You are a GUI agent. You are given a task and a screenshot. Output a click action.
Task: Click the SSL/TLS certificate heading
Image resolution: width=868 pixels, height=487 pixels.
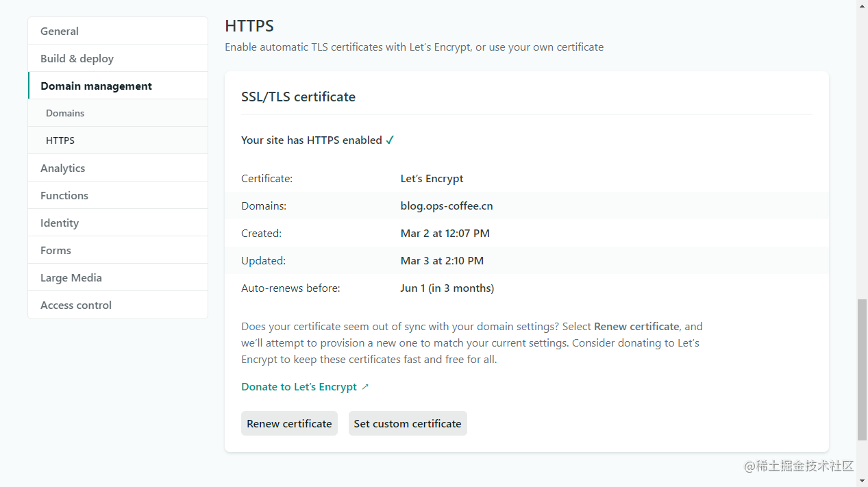[x=299, y=97]
